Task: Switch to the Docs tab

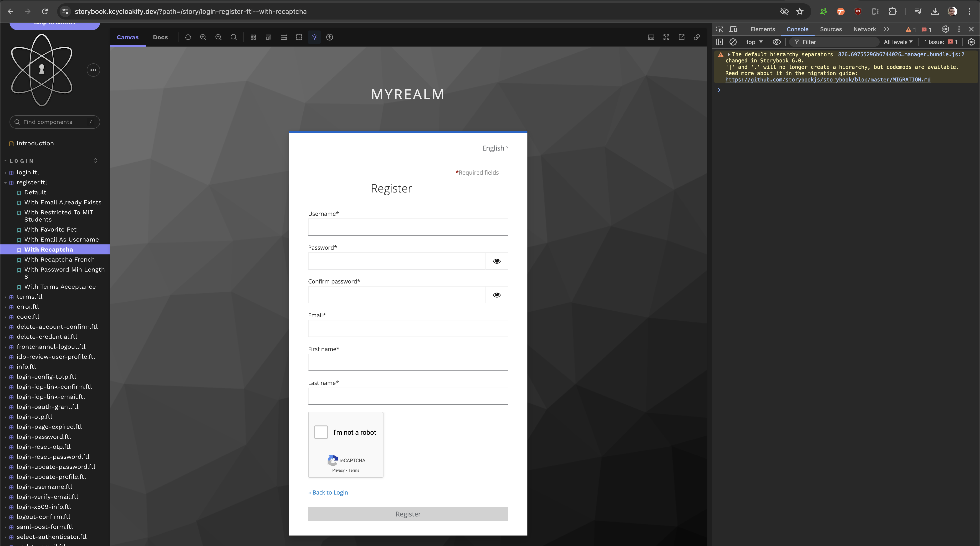Action: tap(160, 37)
